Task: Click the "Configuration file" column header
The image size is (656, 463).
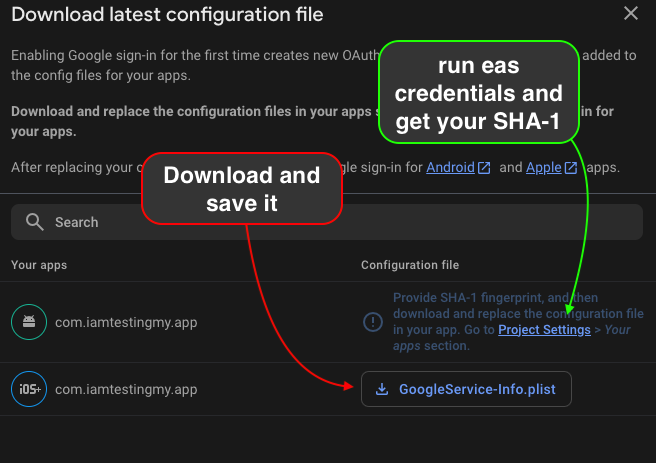Action: (x=410, y=265)
